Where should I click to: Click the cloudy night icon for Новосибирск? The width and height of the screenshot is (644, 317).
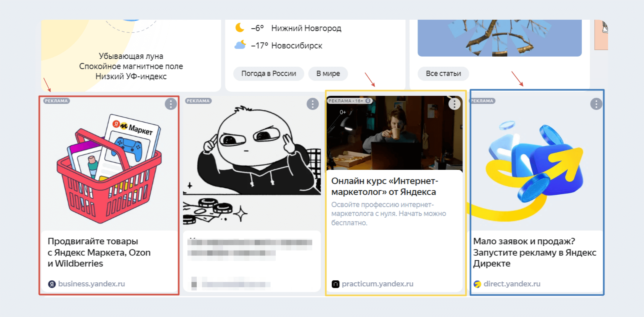click(x=239, y=45)
